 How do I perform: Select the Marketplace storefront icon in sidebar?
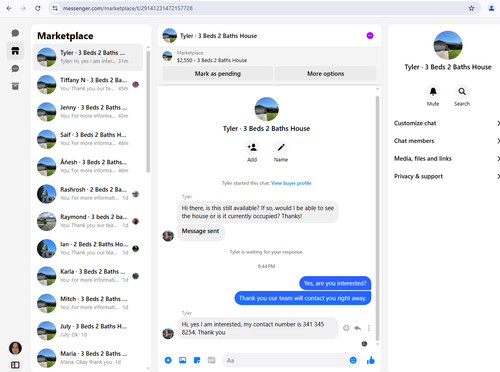coord(15,51)
